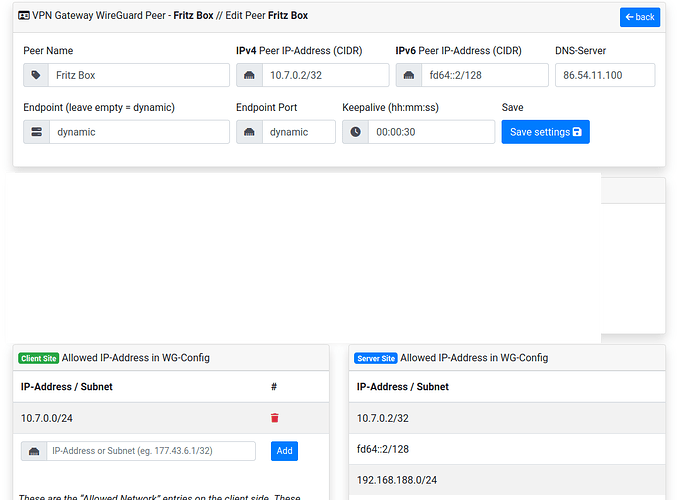Viewport: 678px width, 500px height.
Task: Click the ID card icon in page header
Action: [24, 16]
